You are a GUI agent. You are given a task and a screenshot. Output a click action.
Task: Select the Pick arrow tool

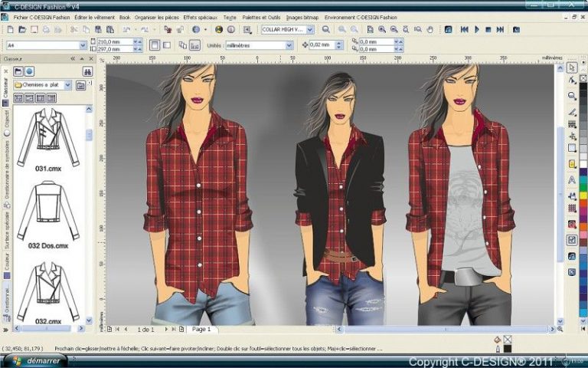click(x=572, y=67)
